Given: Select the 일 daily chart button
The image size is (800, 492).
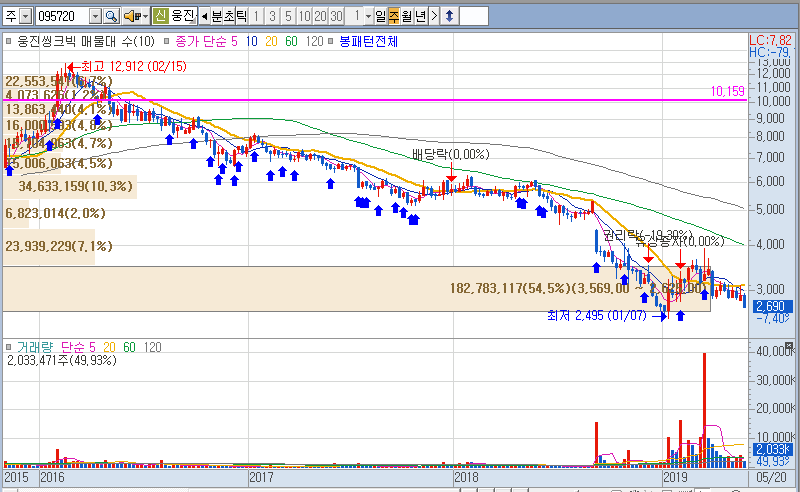Looking at the screenshot, I should [x=381, y=16].
